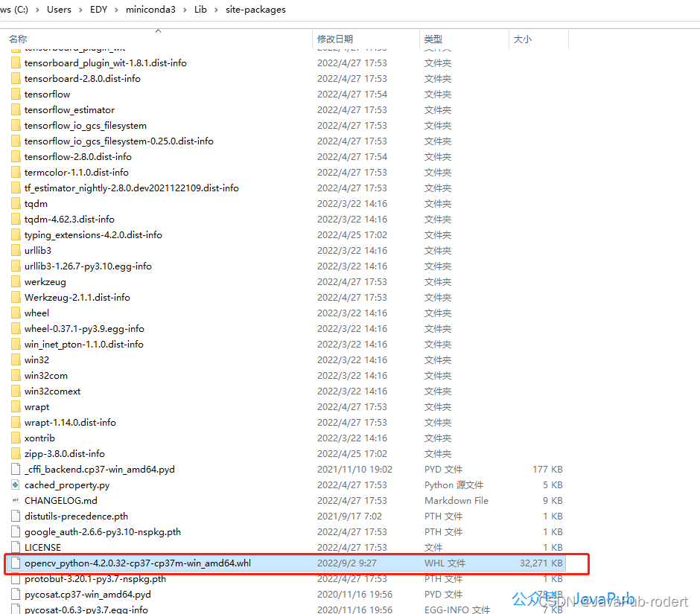Click the google_auth nspkg.pth file icon
The image size is (700, 614).
(16, 531)
